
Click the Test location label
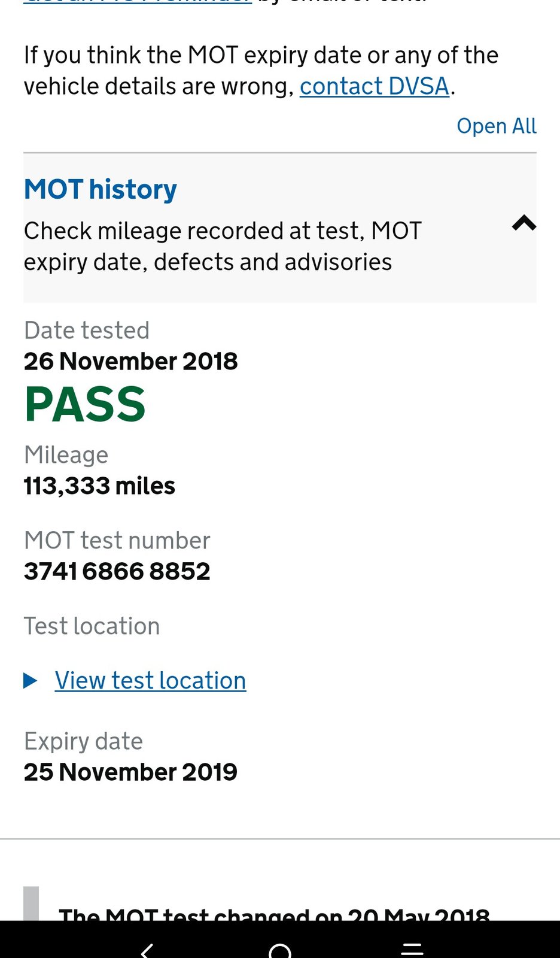[x=92, y=626]
